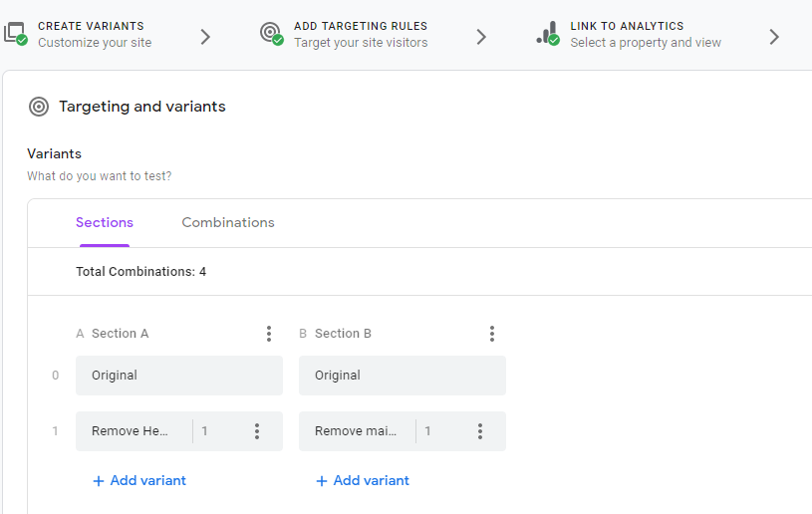Click the Link to Analytics chart icon
The image size is (812, 514).
548,34
